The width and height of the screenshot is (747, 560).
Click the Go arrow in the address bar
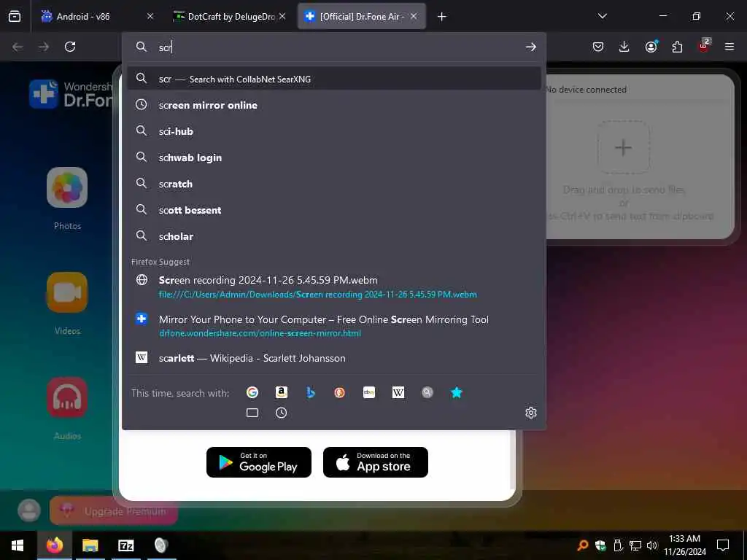click(531, 47)
